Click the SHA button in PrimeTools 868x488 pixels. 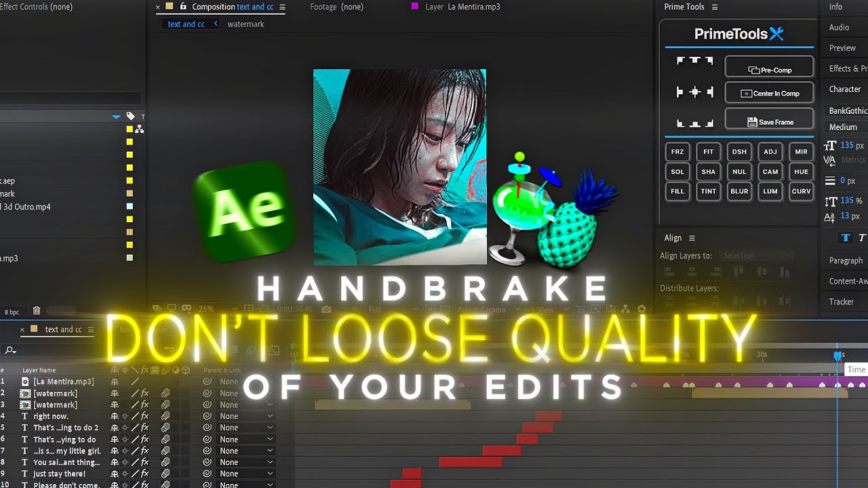click(709, 171)
